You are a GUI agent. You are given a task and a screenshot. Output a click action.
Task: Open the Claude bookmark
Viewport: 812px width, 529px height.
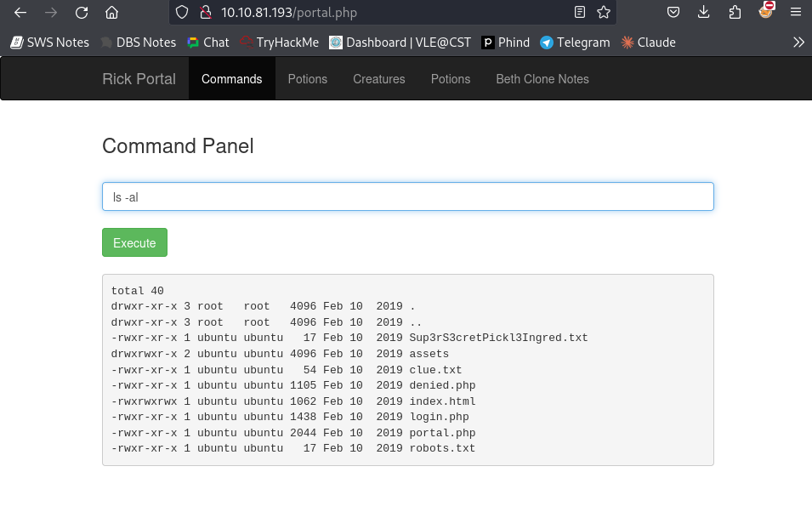[x=649, y=43]
